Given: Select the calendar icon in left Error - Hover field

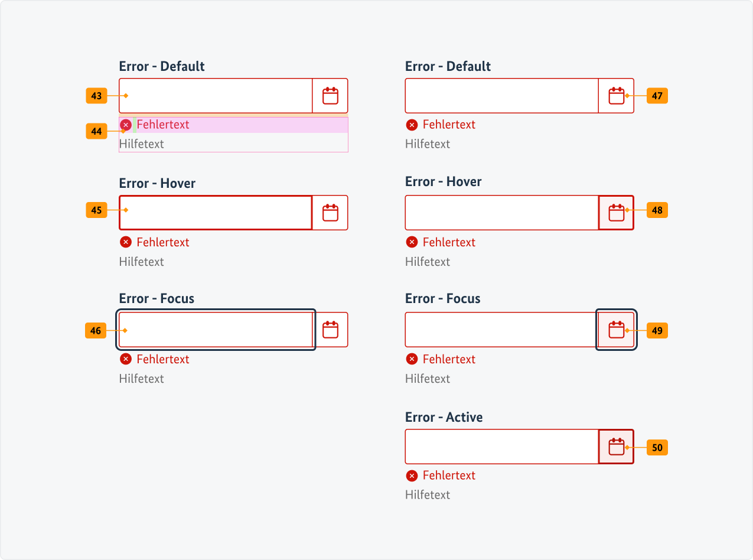Looking at the screenshot, I should tap(330, 212).
